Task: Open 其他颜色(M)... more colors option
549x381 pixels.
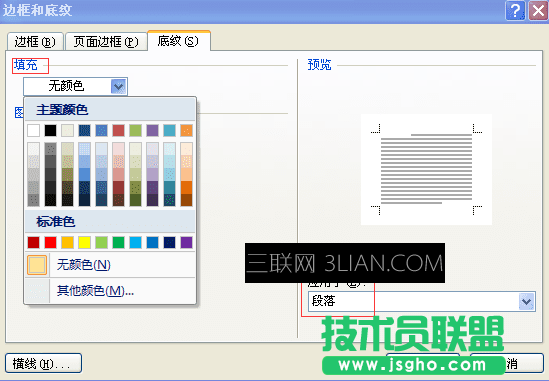Action: pyautogui.click(x=110, y=291)
